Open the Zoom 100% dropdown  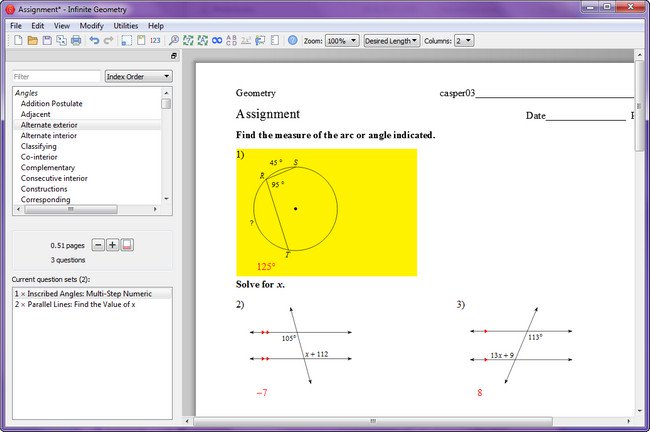pyautogui.click(x=342, y=41)
